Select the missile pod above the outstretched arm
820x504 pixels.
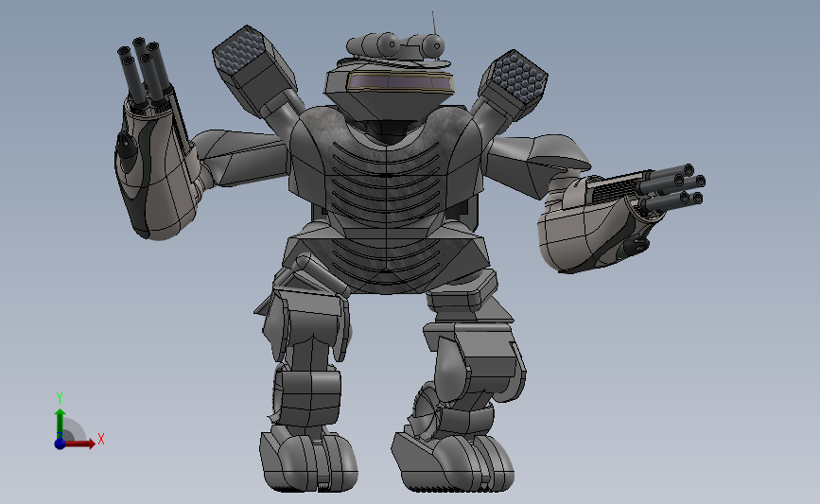pyautogui.click(x=513, y=86)
